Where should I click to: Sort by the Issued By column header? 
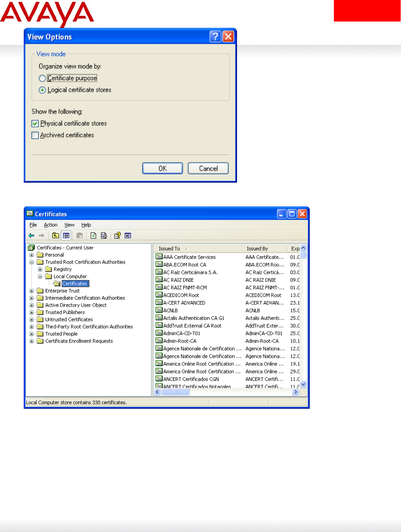point(264,248)
